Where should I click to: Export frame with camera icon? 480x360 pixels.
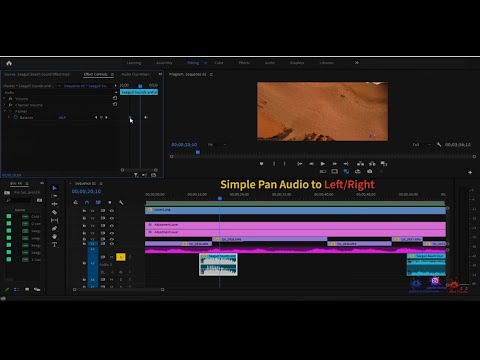[370, 171]
